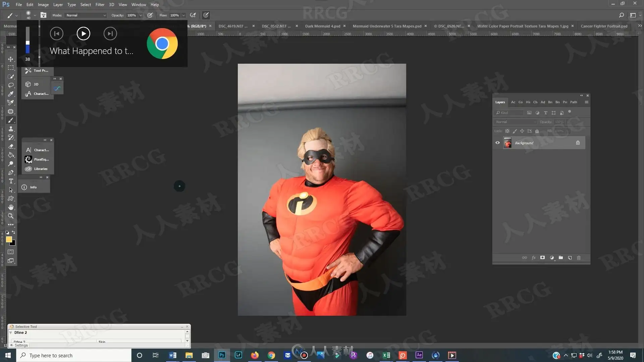
Task: Open the Info panel
Action: (x=34, y=187)
